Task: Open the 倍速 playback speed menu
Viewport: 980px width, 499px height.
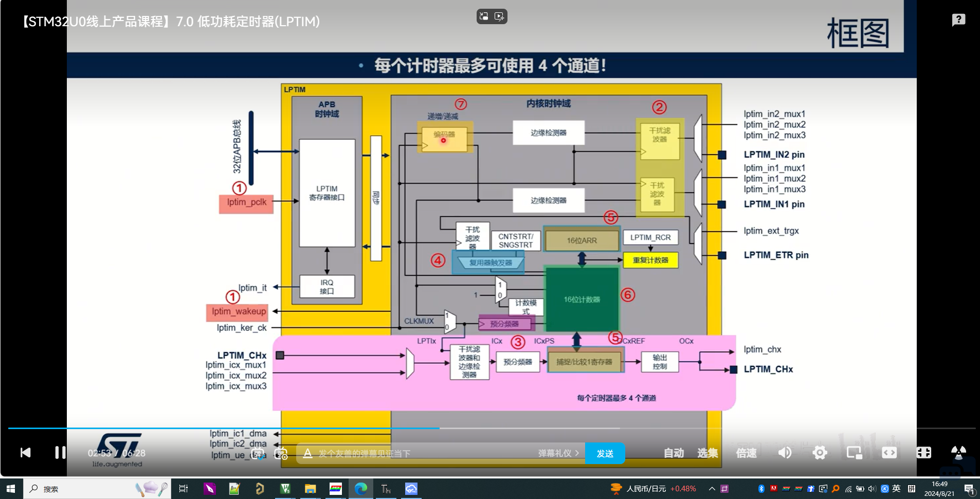Action: (746, 453)
